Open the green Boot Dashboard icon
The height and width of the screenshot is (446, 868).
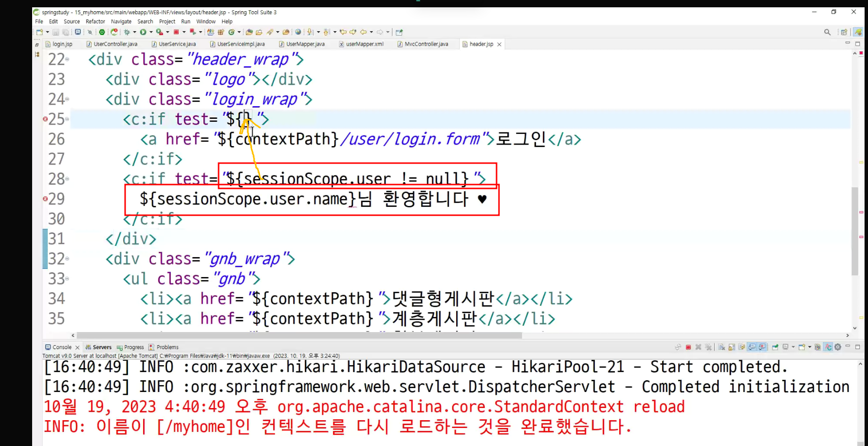(102, 32)
